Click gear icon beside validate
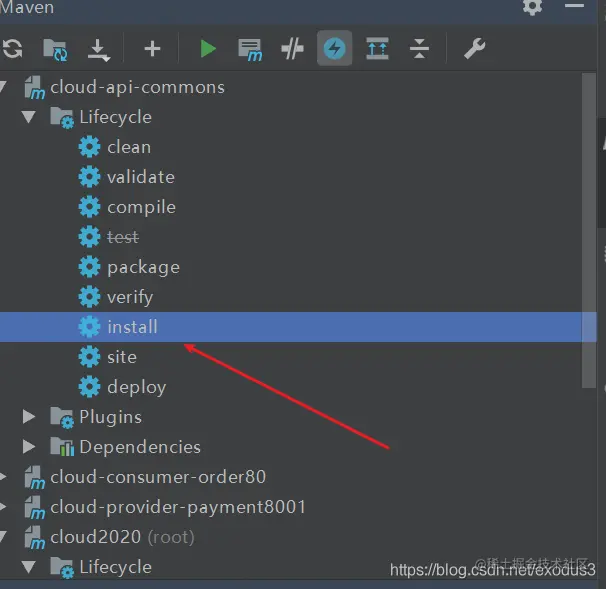606x589 pixels. pyautogui.click(x=89, y=177)
